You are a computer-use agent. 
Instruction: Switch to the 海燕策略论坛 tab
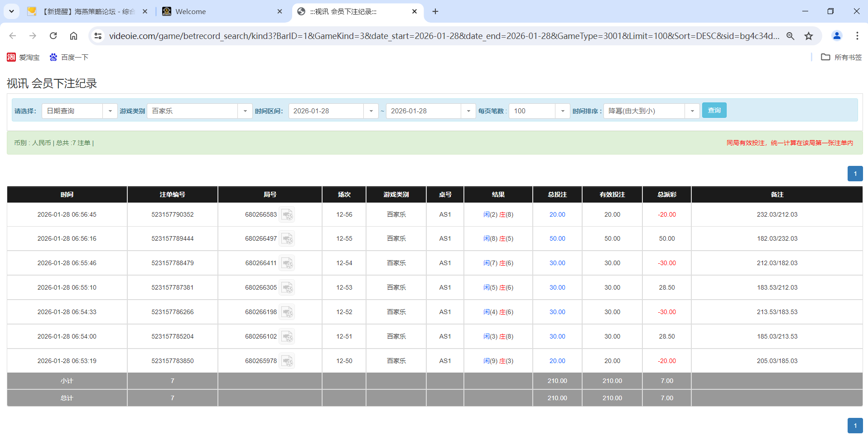pyautogui.click(x=82, y=11)
